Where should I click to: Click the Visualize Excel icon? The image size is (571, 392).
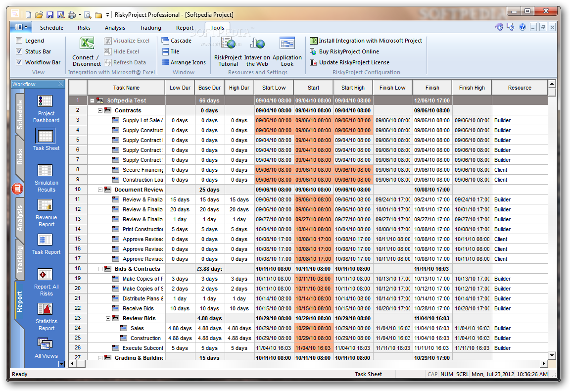click(x=108, y=41)
